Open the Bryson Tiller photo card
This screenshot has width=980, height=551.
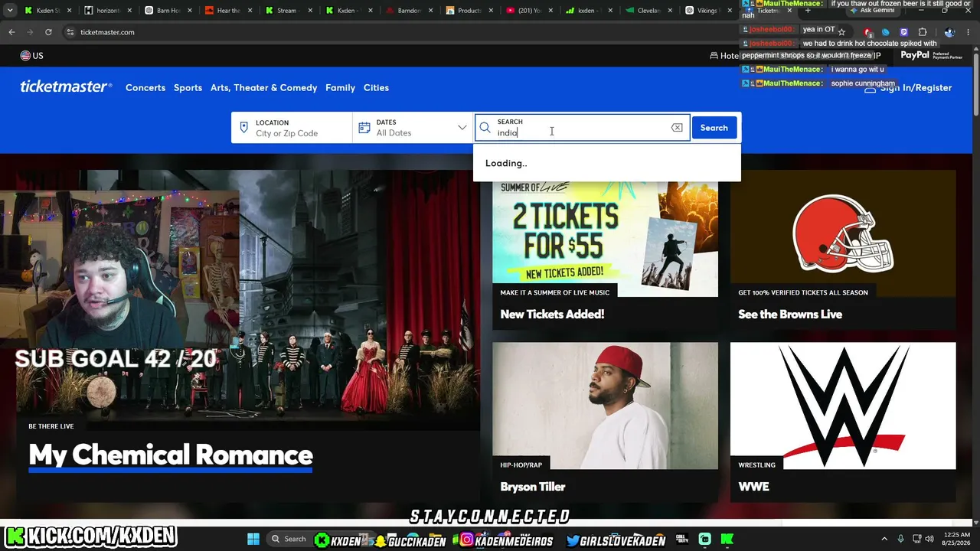point(605,406)
